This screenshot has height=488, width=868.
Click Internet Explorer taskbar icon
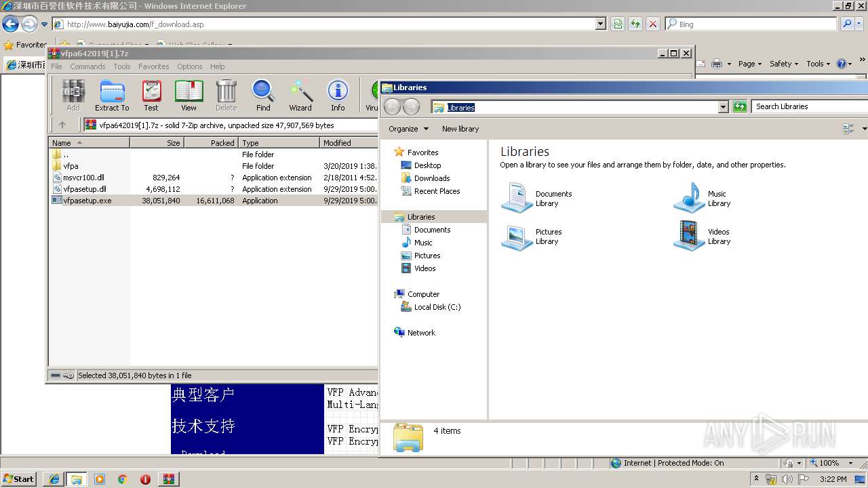click(x=54, y=479)
